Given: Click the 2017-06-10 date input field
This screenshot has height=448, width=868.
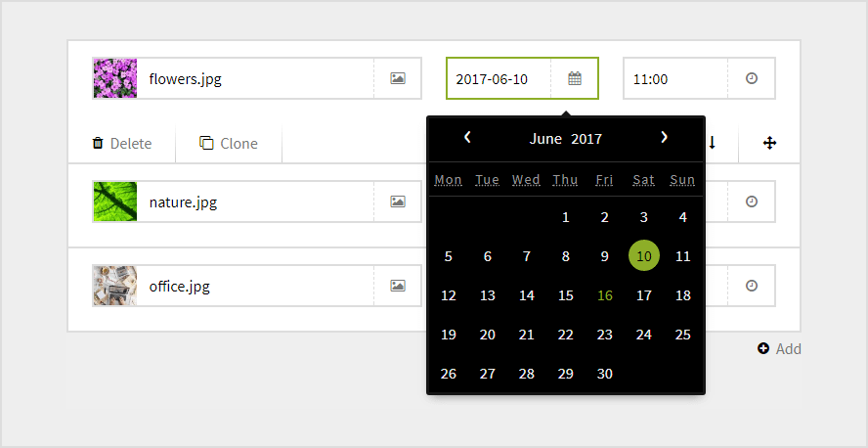Looking at the screenshot, I should [x=499, y=78].
